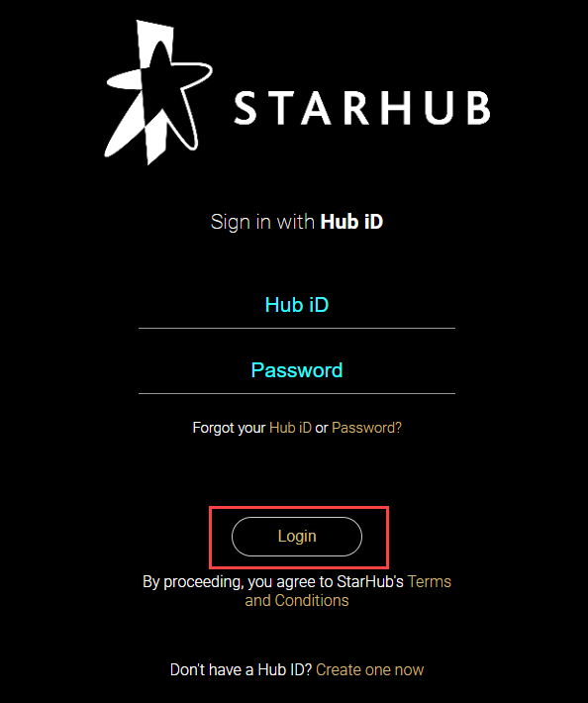The width and height of the screenshot is (588, 703).
Task: Click the underline beneath the Hub iD field
Action: [x=297, y=328]
